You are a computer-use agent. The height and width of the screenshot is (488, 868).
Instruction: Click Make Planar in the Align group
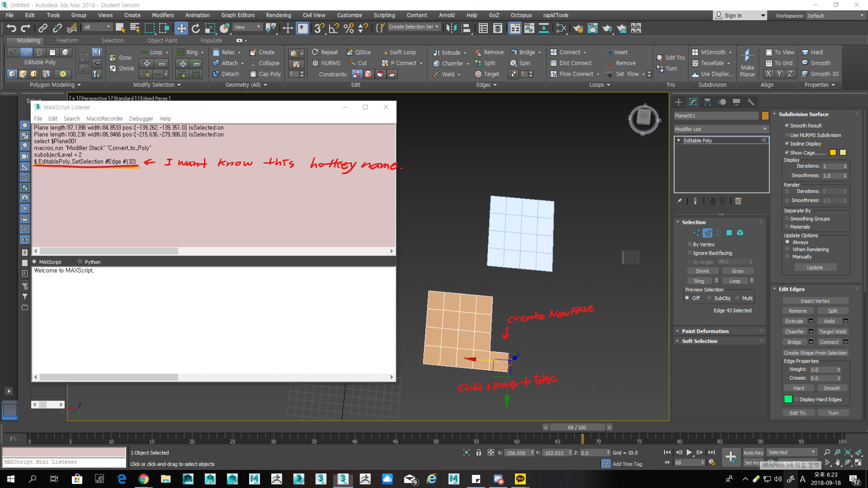(747, 63)
